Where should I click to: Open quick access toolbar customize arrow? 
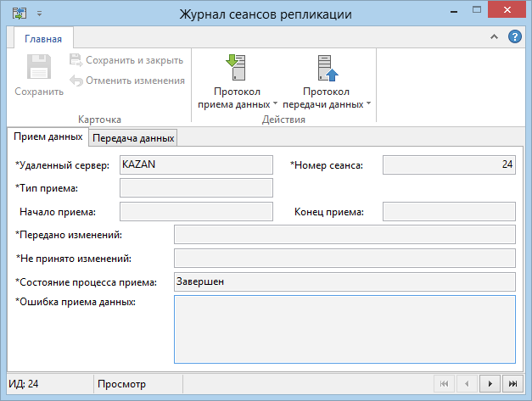[40, 14]
